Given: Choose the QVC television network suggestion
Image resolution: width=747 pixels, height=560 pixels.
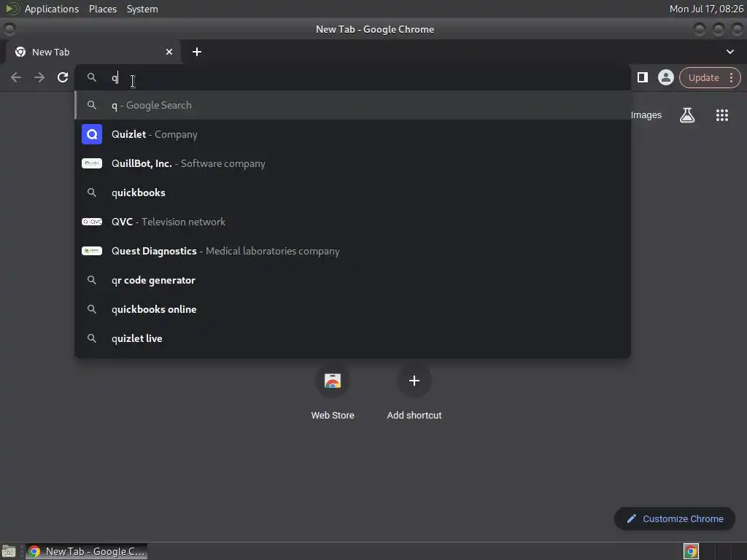Looking at the screenshot, I should tap(352, 222).
